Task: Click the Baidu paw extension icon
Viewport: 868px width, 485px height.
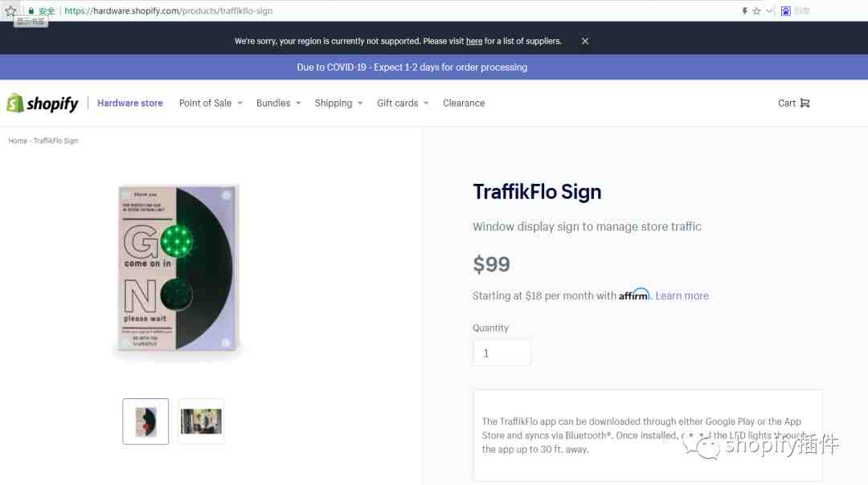Action: tap(785, 11)
